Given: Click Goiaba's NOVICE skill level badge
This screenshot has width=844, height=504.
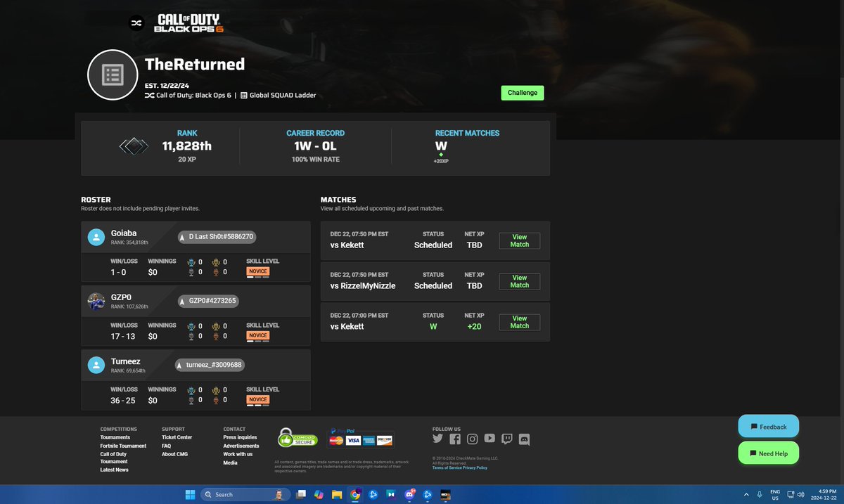Looking at the screenshot, I should [x=258, y=271].
